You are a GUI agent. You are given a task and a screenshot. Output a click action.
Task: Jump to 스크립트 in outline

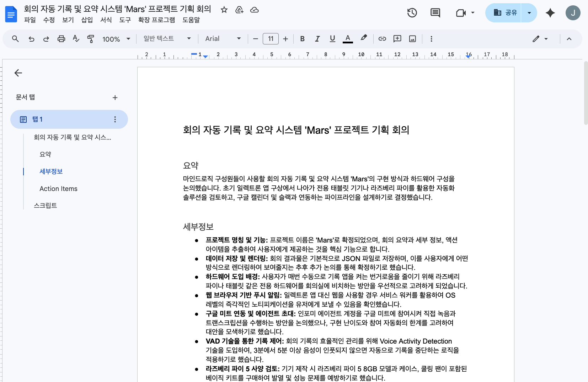tap(46, 206)
